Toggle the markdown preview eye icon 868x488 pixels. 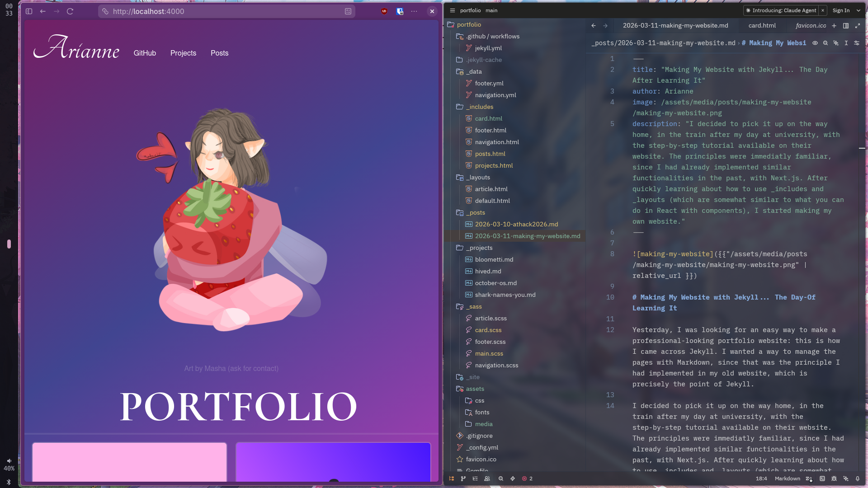(815, 43)
